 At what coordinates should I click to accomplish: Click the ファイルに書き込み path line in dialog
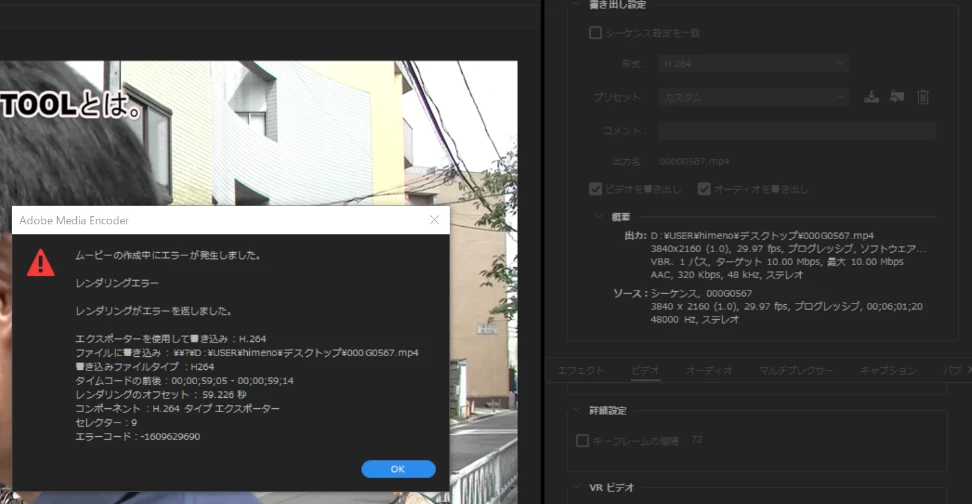click(247, 353)
